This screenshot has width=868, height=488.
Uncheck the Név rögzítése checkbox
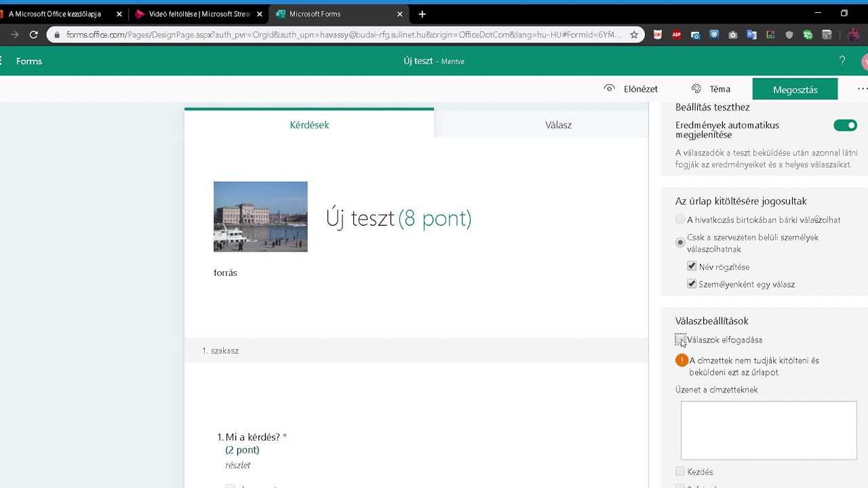click(692, 266)
